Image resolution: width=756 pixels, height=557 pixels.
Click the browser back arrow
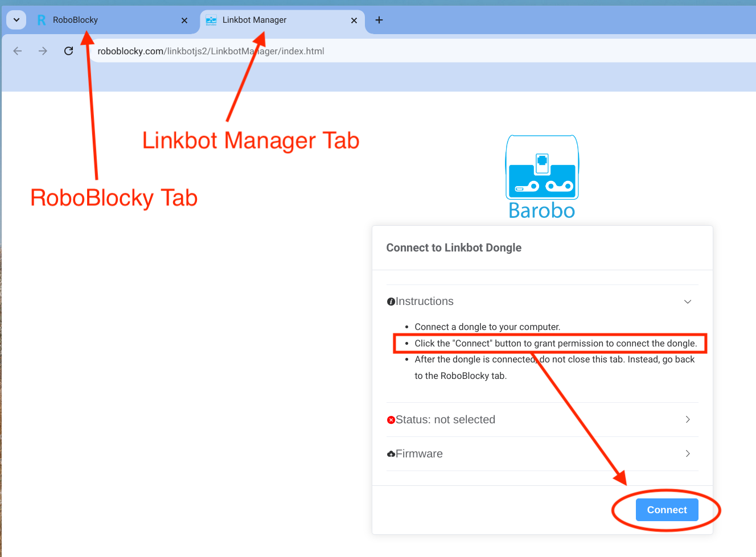(x=18, y=51)
